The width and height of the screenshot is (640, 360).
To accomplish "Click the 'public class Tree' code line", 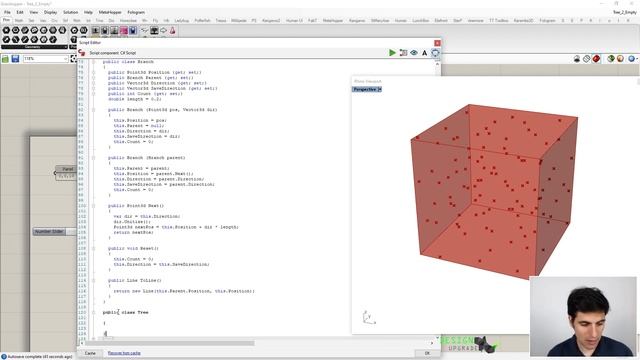I will tap(126, 312).
